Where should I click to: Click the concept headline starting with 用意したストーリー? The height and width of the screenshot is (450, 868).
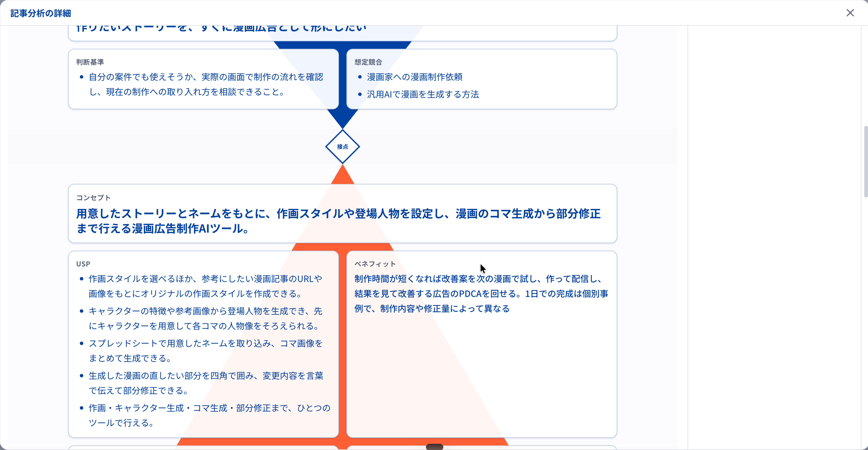[x=339, y=221]
